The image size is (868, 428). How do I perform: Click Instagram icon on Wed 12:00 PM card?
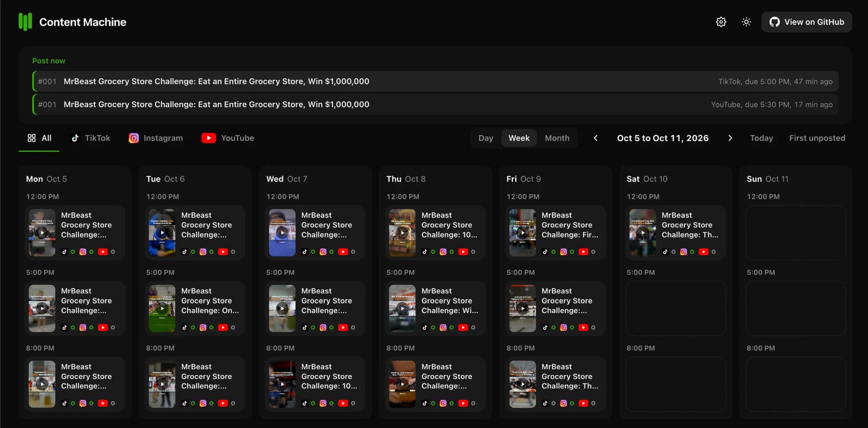coord(323,252)
